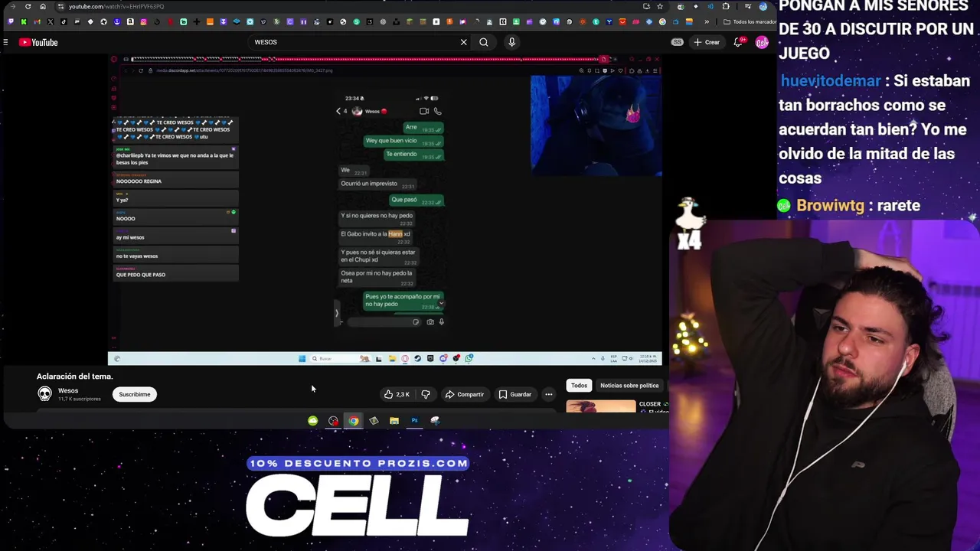980x551 pixels.
Task: Click the video title Aclaración del tema.
Action: tap(74, 376)
